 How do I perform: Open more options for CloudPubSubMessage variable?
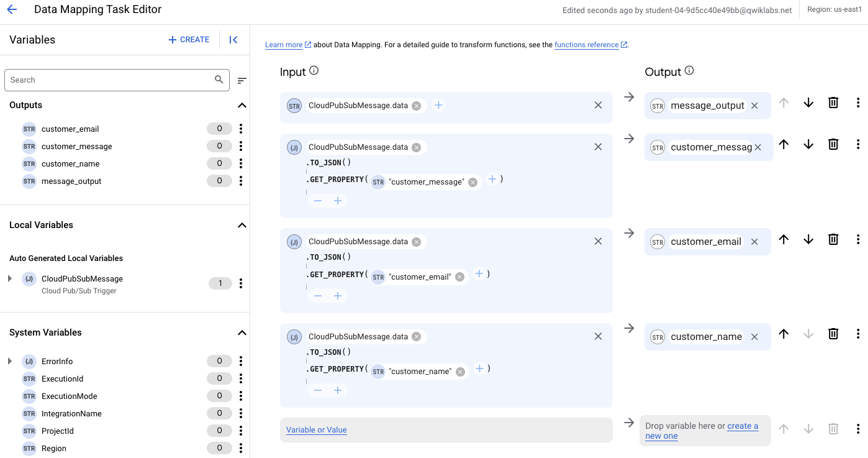(241, 283)
